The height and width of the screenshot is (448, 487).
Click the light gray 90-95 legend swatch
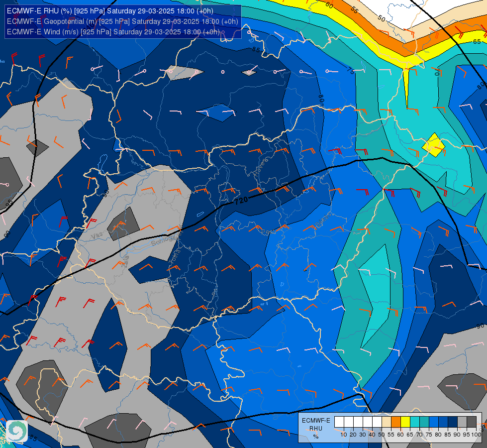click(x=462, y=422)
